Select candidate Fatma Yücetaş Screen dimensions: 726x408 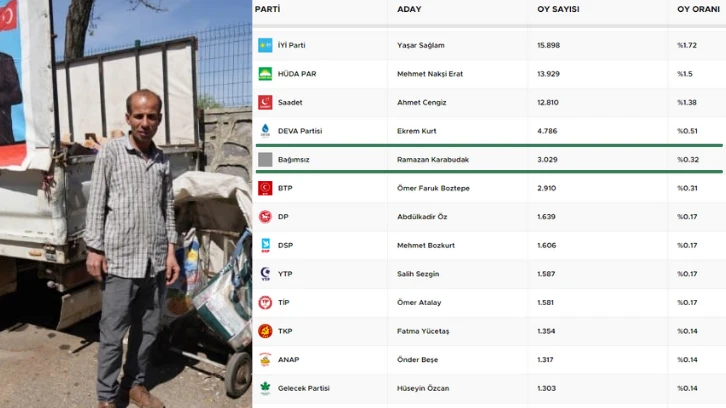tap(424, 331)
